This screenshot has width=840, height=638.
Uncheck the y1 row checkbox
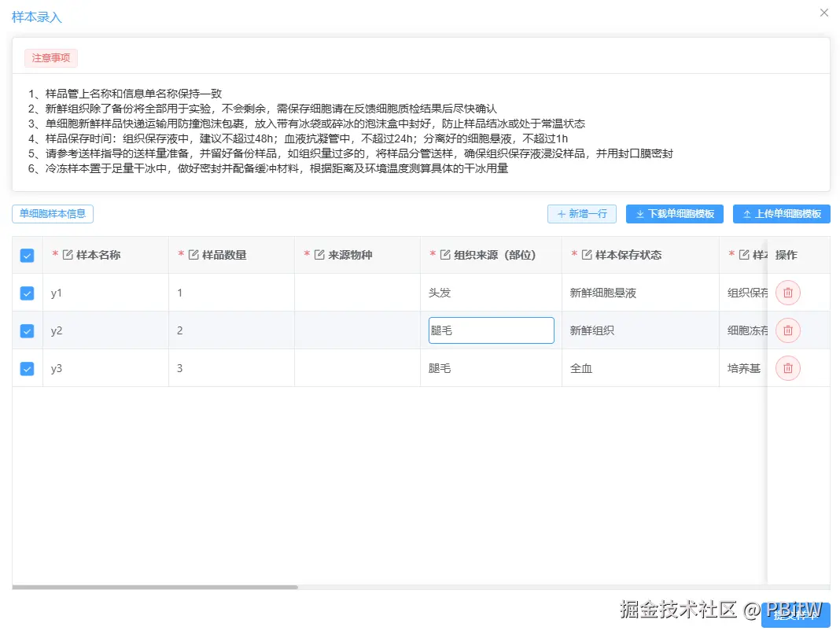click(27, 293)
